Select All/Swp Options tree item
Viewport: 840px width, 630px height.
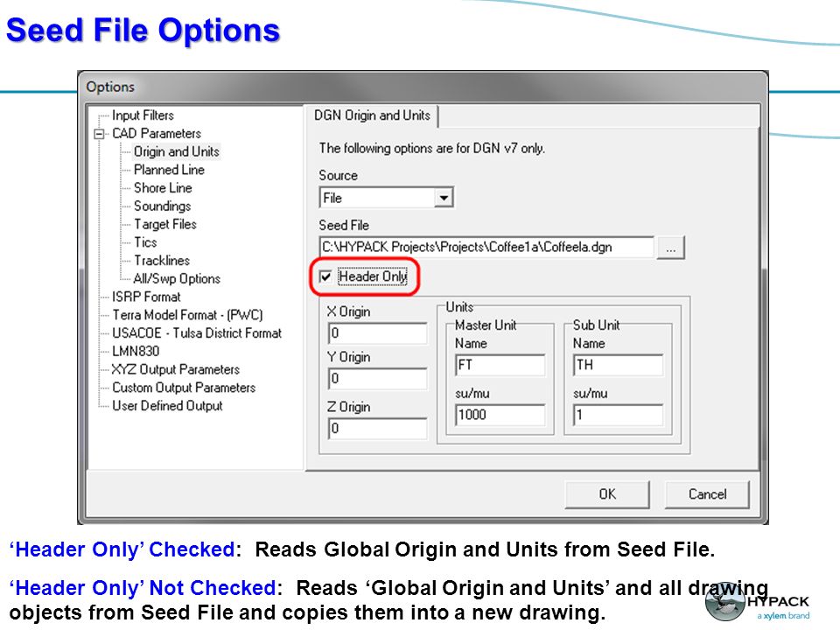coord(177,279)
